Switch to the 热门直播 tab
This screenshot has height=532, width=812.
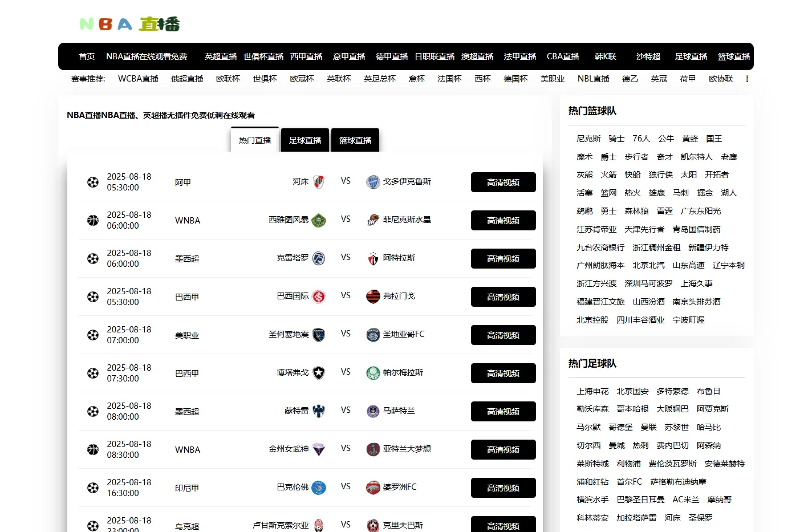[x=255, y=140]
